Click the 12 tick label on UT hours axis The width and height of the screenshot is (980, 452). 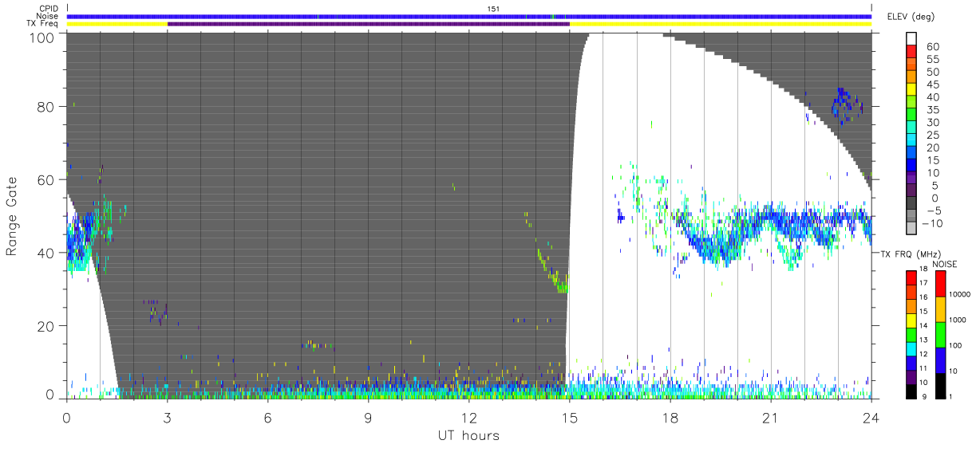469,417
